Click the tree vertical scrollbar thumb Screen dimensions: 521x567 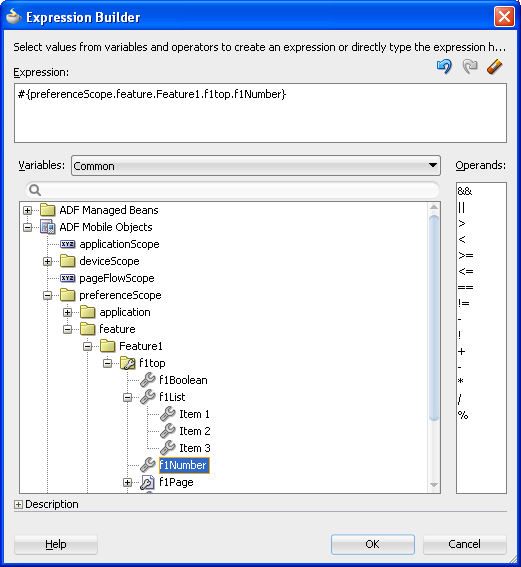pos(434,317)
